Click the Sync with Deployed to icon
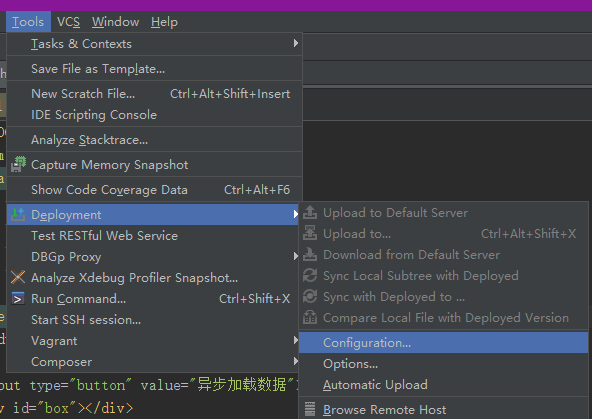This screenshot has width=592, height=419. [x=310, y=296]
